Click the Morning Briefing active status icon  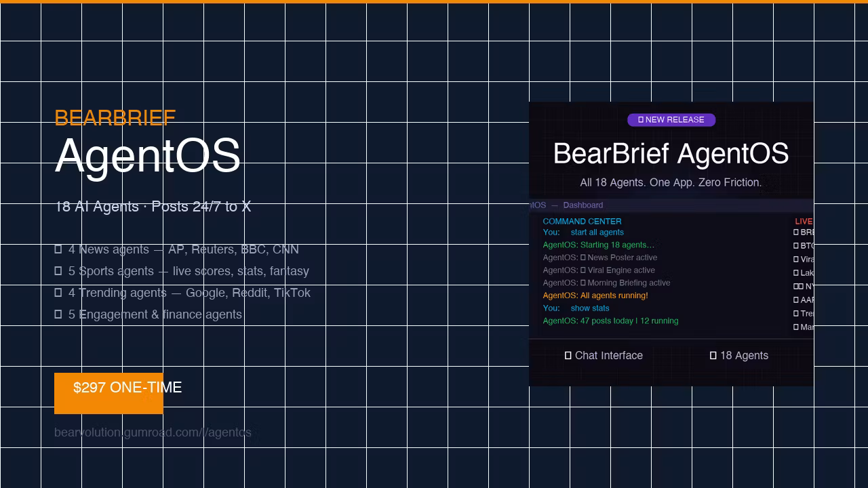tap(583, 283)
